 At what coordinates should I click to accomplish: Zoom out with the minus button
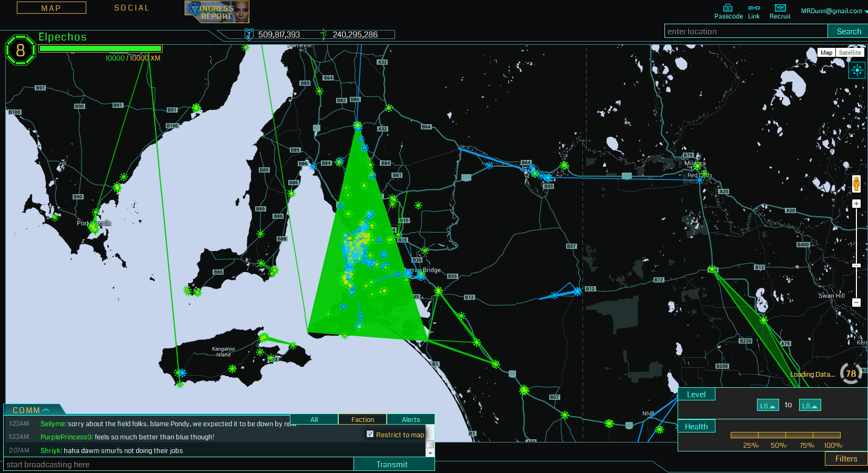[x=856, y=303]
